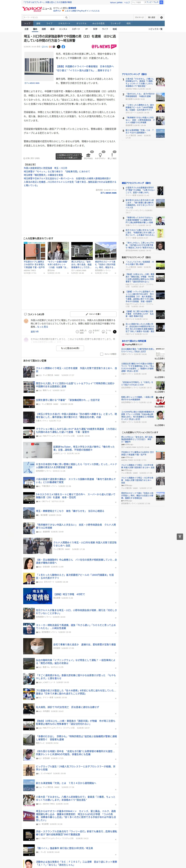Viewport: 186px width, 868px height.
Task: Click the 学びがある reaction icon
Action: point(89,155)
